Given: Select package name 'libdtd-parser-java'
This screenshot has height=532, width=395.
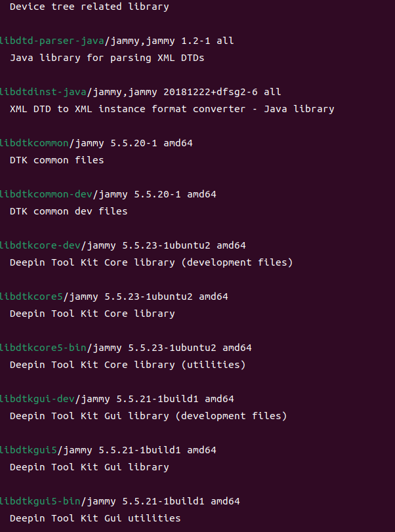Looking at the screenshot, I should [x=52, y=41].
